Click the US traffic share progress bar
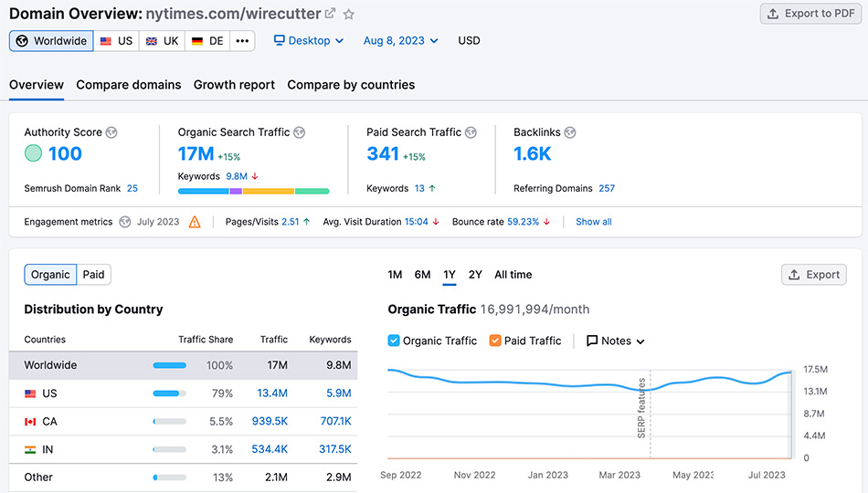868x493 pixels. coord(169,393)
